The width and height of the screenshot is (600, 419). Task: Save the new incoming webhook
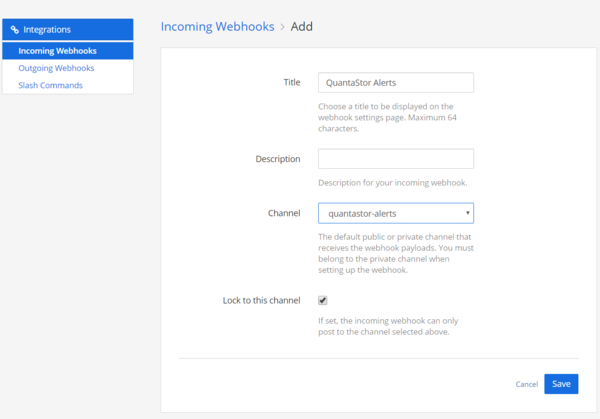tap(561, 384)
